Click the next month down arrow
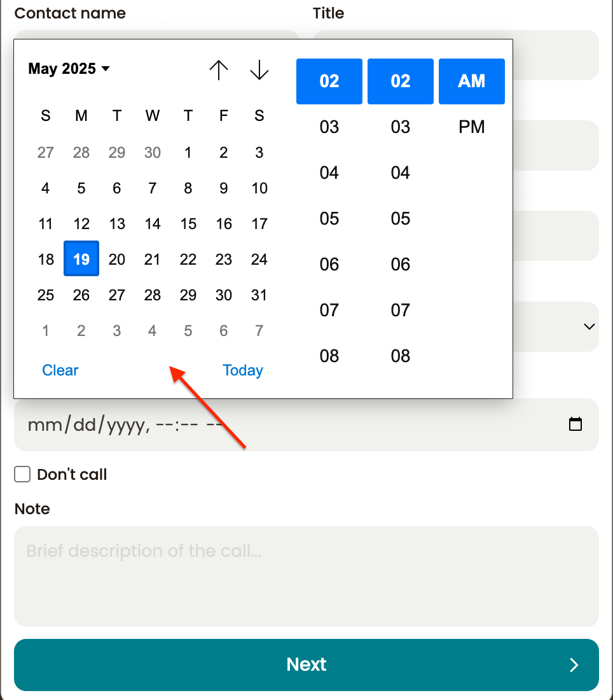The width and height of the screenshot is (613, 700). click(x=259, y=70)
